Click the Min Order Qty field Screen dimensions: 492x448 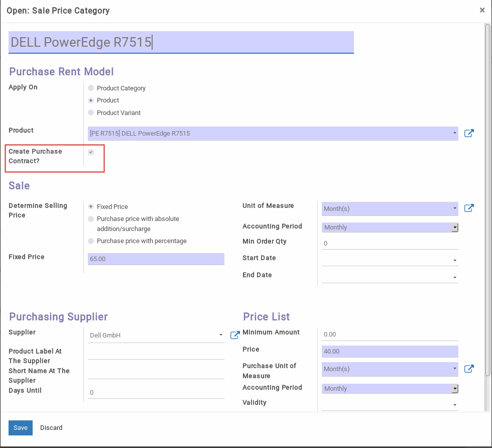pos(390,243)
